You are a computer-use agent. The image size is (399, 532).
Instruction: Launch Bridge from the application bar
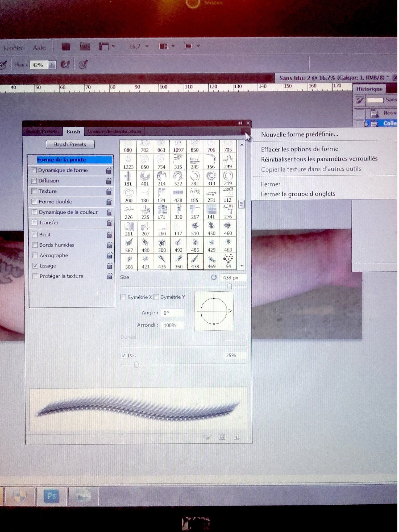pyautogui.click(x=66, y=47)
